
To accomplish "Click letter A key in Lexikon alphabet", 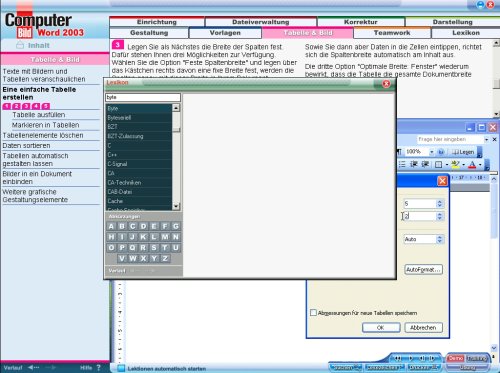I will tap(111, 226).
